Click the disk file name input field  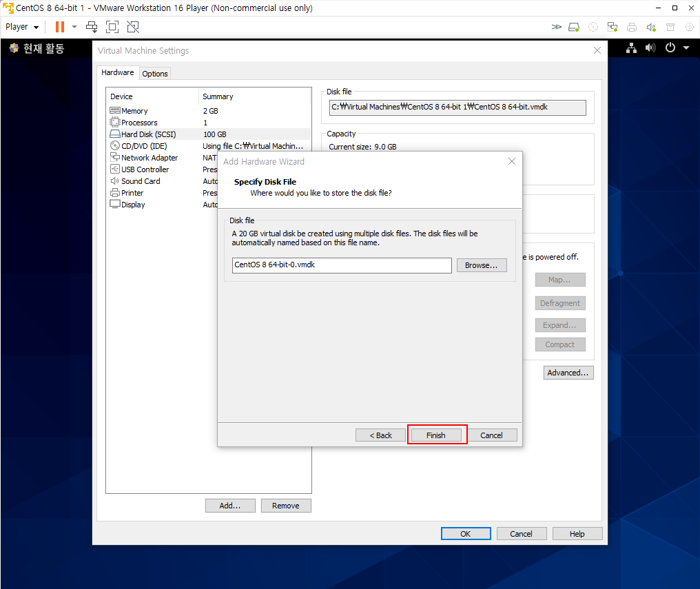pyautogui.click(x=342, y=265)
